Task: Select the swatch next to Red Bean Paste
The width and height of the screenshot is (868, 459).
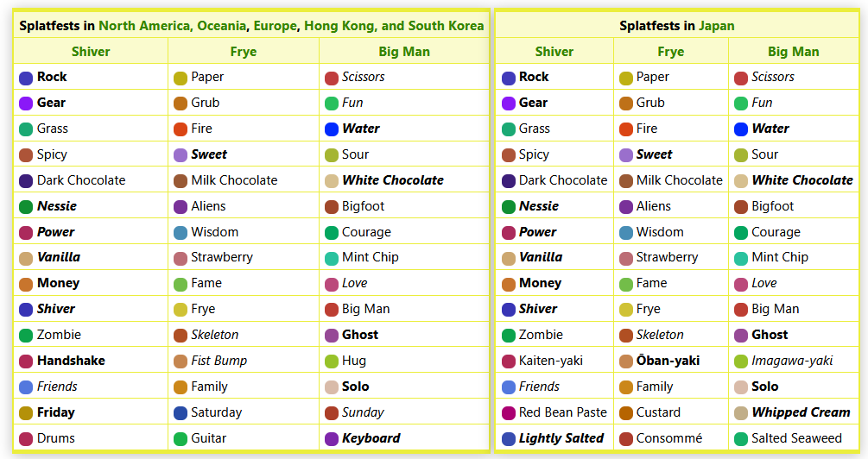Action: coord(508,413)
